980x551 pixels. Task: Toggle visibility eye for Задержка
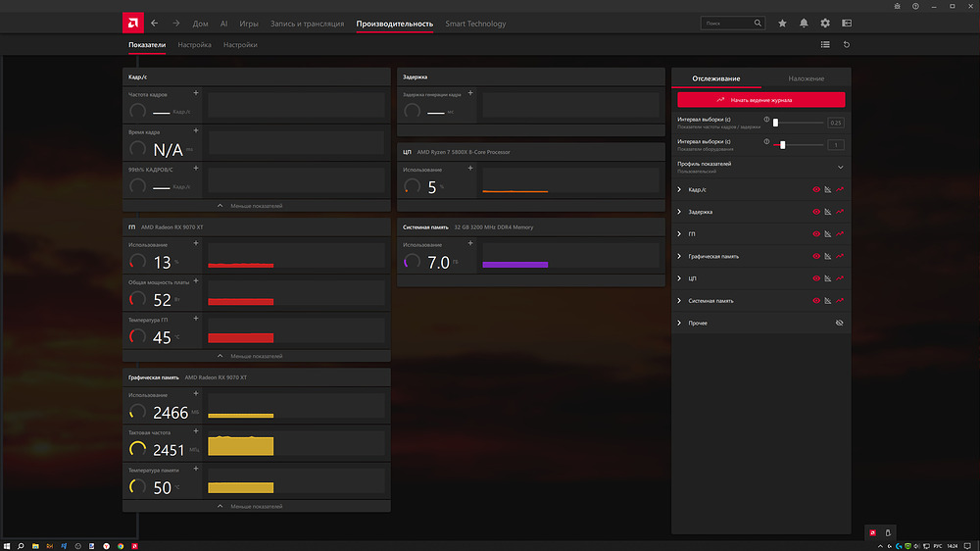[816, 212]
